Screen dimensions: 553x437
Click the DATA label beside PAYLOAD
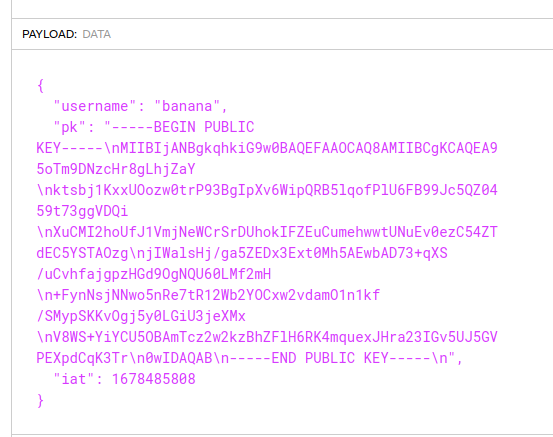tap(97, 34)
